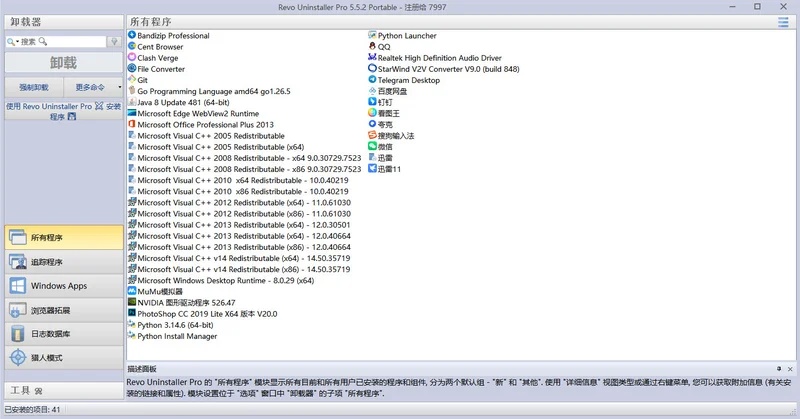The width and height of the screenshot is (800, 419).
Task: Click the Cent Browser icon
Action: point(132,46)
